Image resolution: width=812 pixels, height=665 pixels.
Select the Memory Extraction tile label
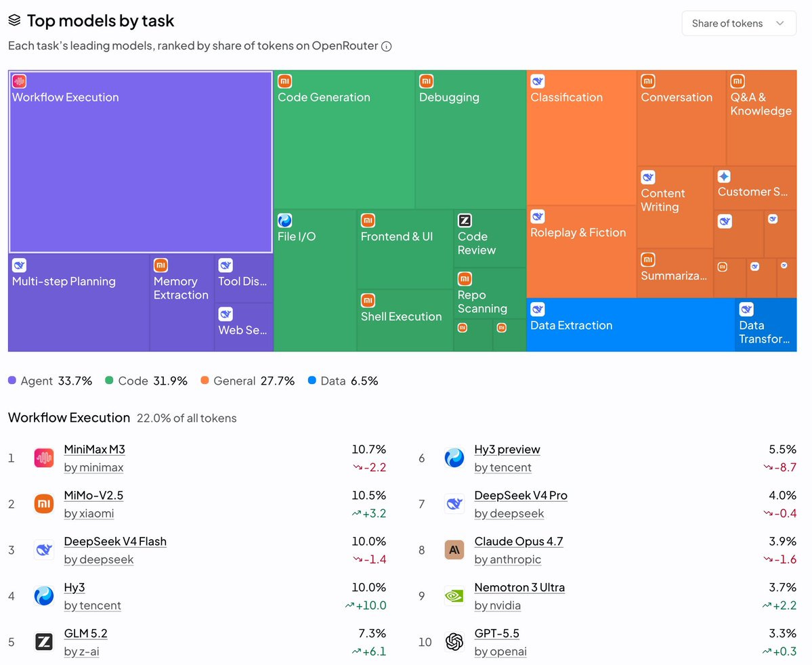pos(181,288)
